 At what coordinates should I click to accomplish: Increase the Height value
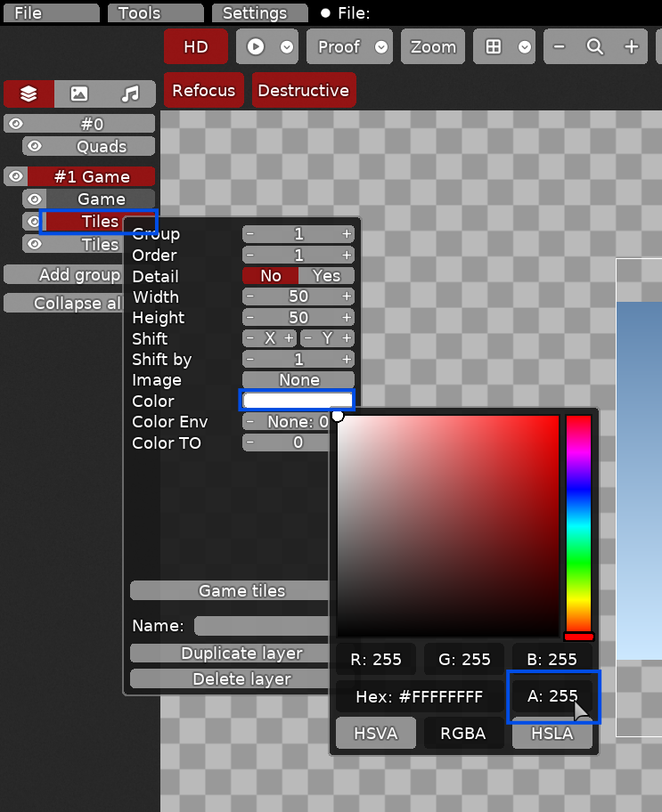(x=347, y=318)
